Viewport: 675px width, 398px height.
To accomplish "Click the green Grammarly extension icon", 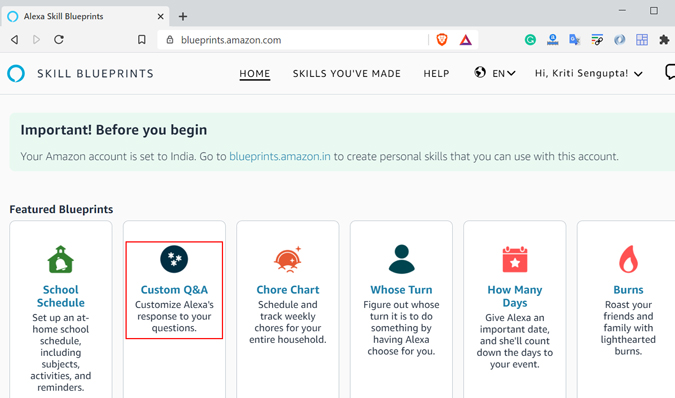I will pyautogui.click(x=530, y=40).
